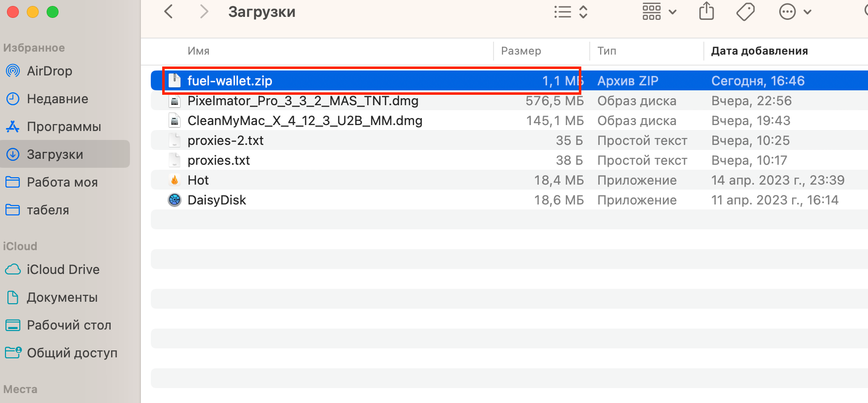Go forward with the right chevron
Screen dimensions: 868x403
(x=204, y=11)
